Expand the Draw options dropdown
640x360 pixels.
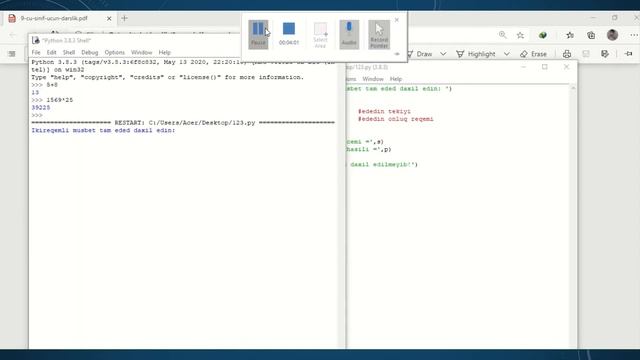(443, 54)
